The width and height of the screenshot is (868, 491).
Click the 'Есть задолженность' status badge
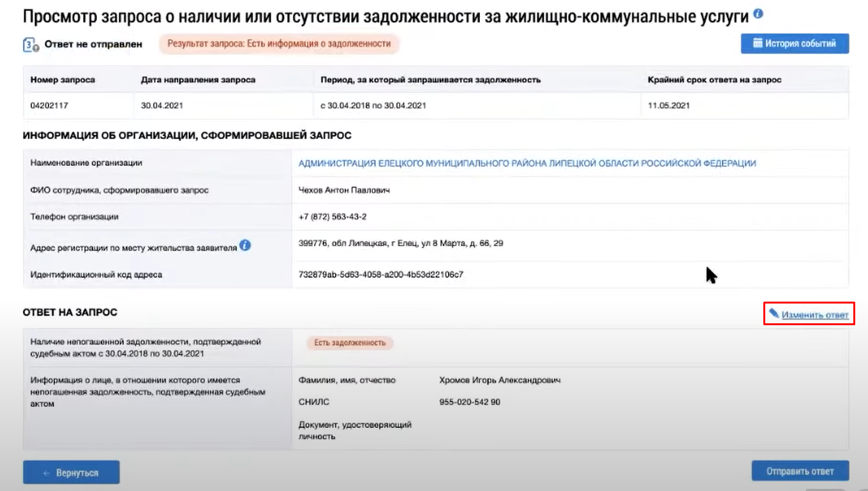(350, 342)
